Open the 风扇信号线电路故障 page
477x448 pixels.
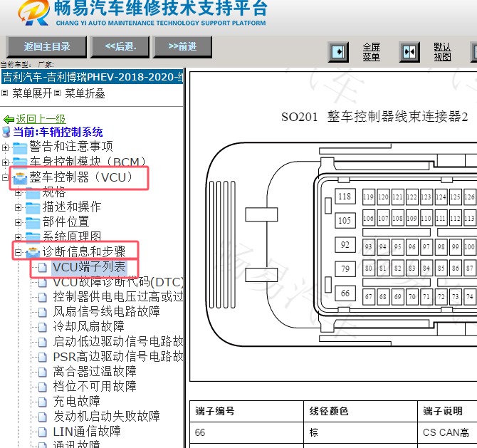107,311
